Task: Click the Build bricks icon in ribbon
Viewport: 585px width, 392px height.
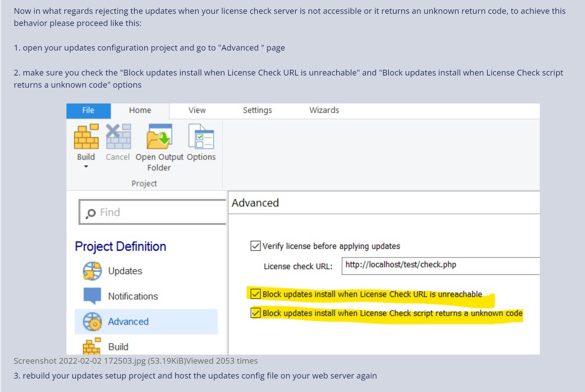Action: (86, 137)
